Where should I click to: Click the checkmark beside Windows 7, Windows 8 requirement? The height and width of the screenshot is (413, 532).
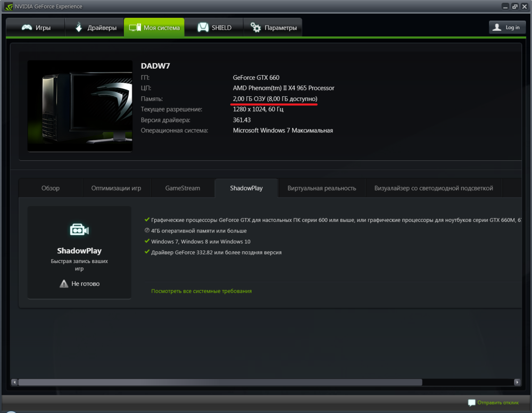pos(147,241)
